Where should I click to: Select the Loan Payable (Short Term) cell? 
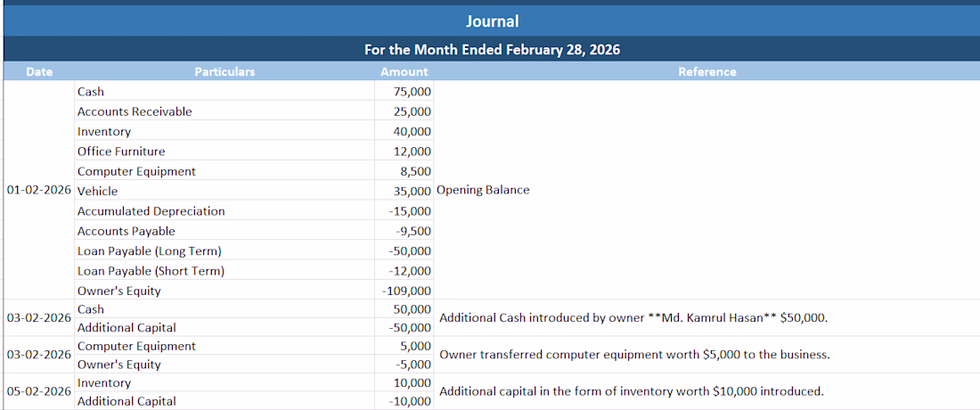point(225,271)
